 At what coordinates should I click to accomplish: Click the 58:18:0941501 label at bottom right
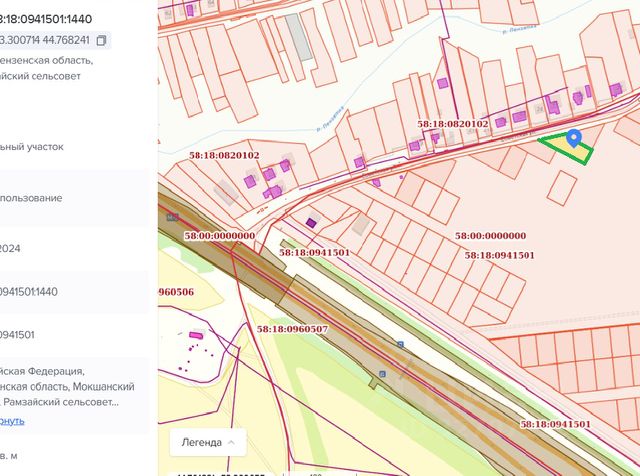pos(556,424)
